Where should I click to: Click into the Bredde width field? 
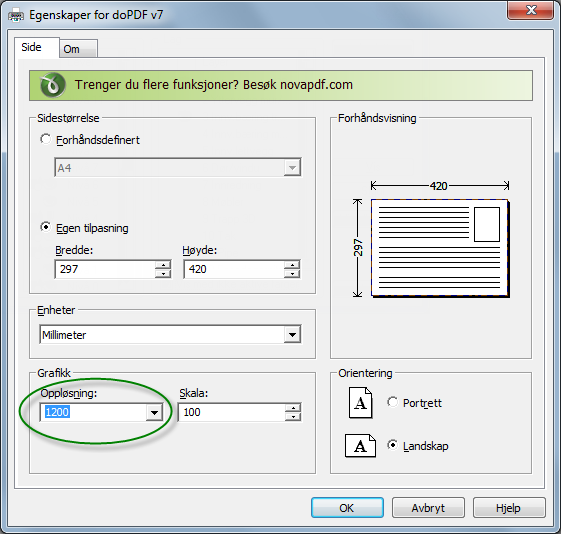105,269
